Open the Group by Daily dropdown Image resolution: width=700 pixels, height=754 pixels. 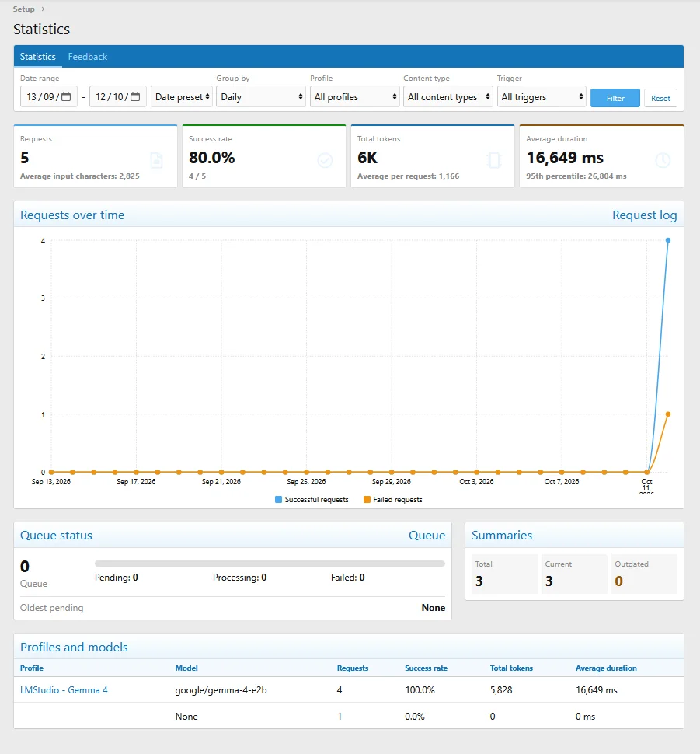260,96
